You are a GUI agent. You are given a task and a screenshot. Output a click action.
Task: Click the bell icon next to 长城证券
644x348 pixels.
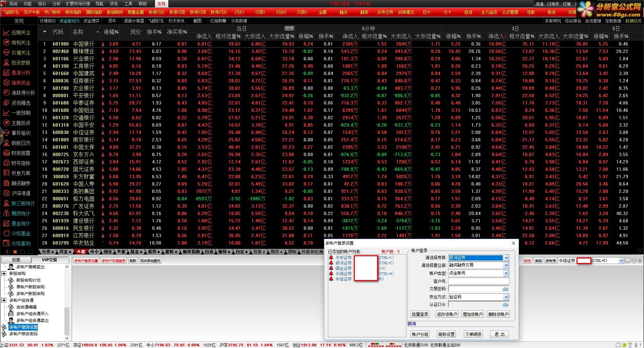(x=331, y=274)
